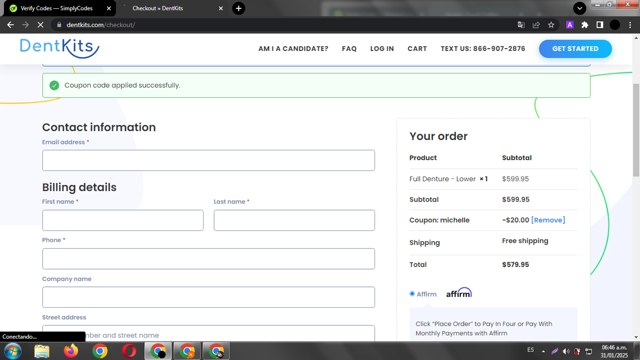640x360 pixels.
Task: Open the FAQ menu item
Action: point(349,49)
